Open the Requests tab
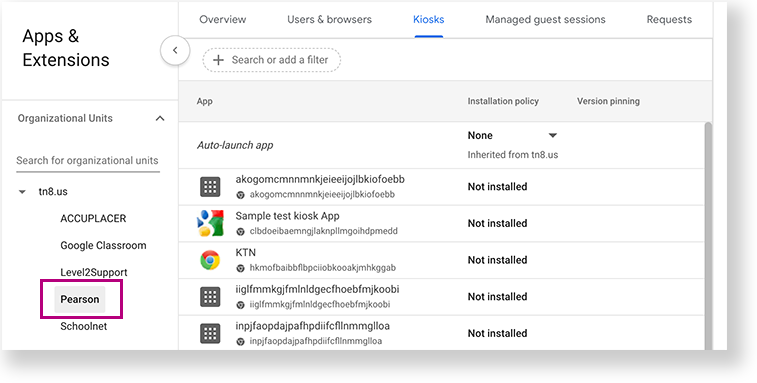The height and width of the screenshot is (383, 757). click(669, 20)
